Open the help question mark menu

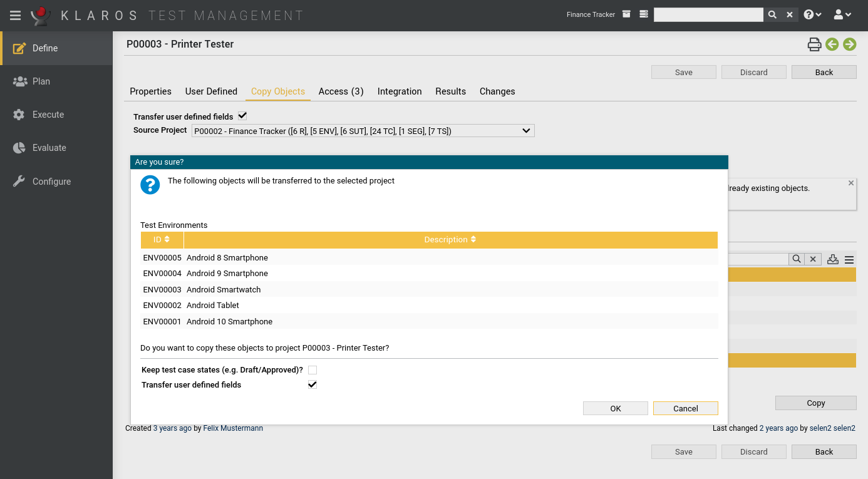[x=812, y=15]
